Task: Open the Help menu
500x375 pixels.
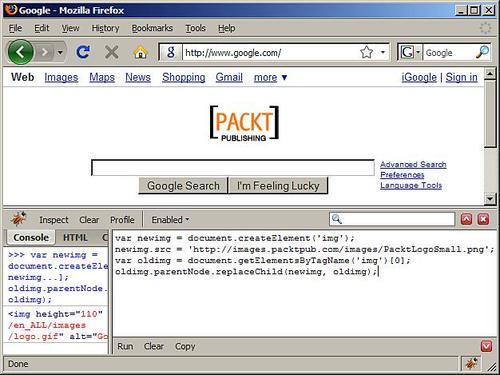Action: [227, 28]
